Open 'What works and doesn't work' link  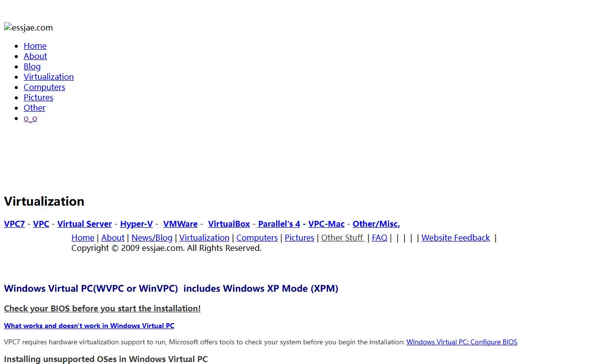tap(89, 326)
